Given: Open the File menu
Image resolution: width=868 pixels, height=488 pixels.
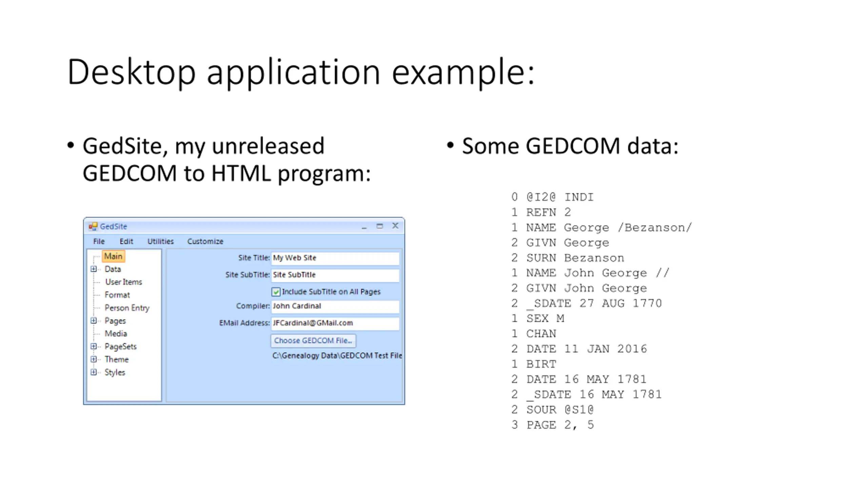Looking at the screenshot, I should [99, 241].
